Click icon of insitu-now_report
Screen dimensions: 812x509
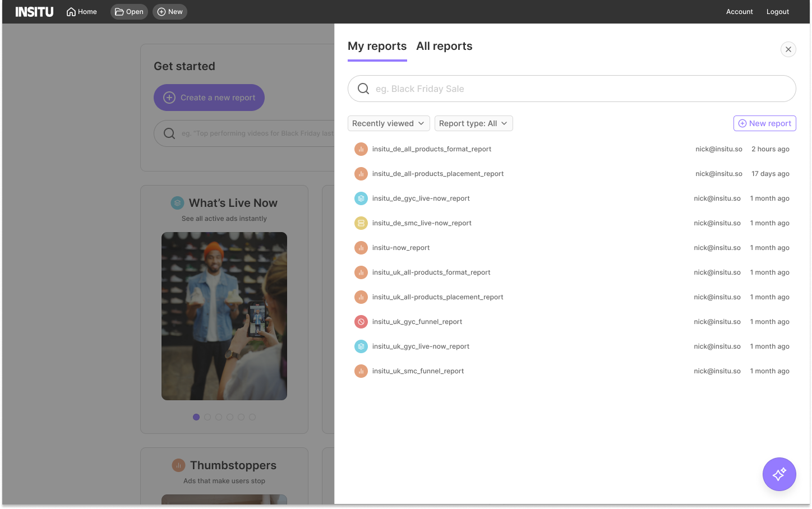pyautogui.click(x=361, y=248)
